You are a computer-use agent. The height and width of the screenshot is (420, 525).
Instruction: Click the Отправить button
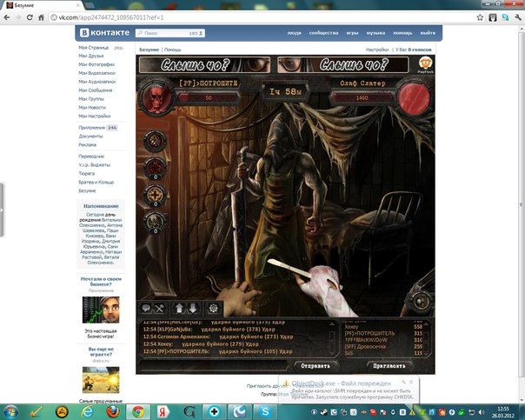point(315,366)
